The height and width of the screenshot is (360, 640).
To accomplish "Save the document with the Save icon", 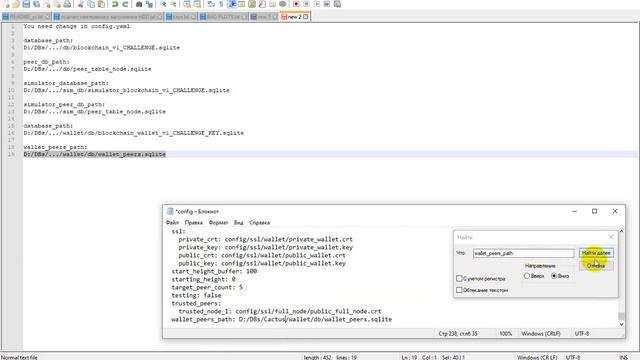I will (26, 4).
